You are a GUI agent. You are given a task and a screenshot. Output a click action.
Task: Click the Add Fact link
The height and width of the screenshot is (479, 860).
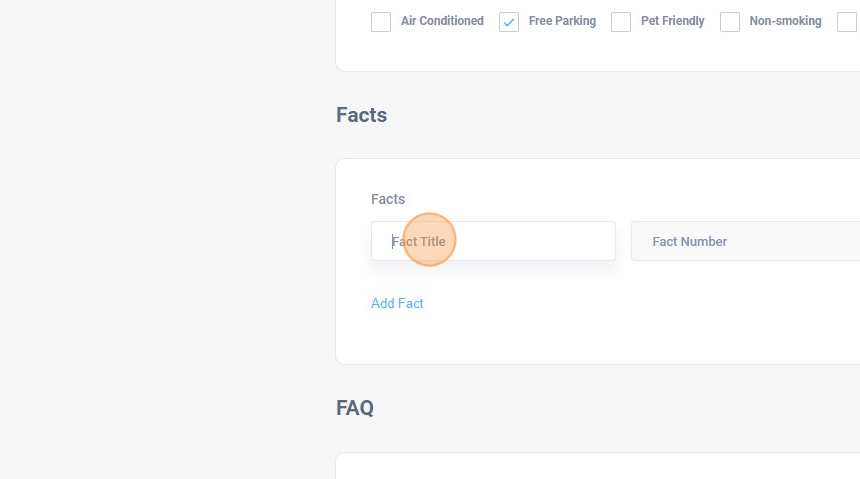click(397, 303)
